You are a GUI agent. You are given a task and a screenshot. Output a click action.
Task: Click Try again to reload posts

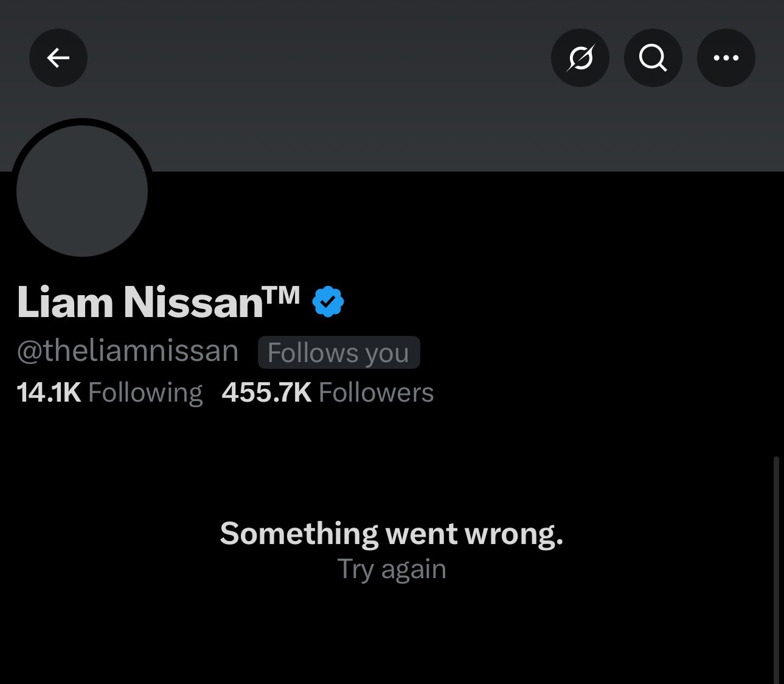392,569
